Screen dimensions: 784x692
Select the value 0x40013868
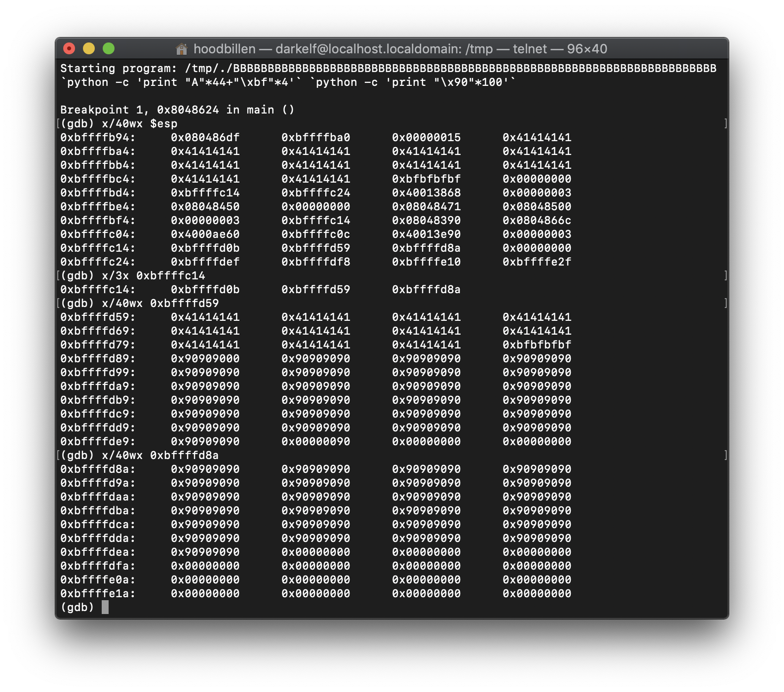tap(427, 192)
